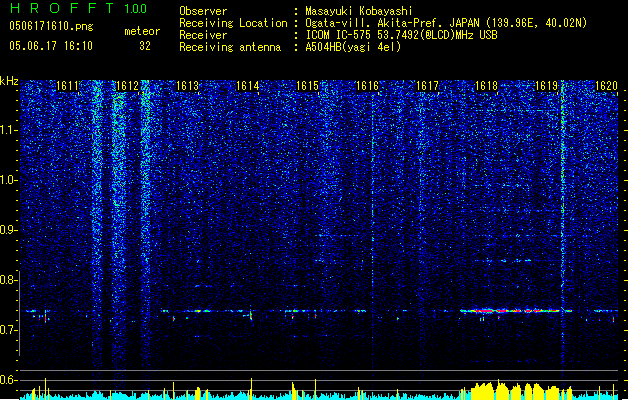Click time marker 1616
Viewport: 629px width, 400px height.
point(367,86)
